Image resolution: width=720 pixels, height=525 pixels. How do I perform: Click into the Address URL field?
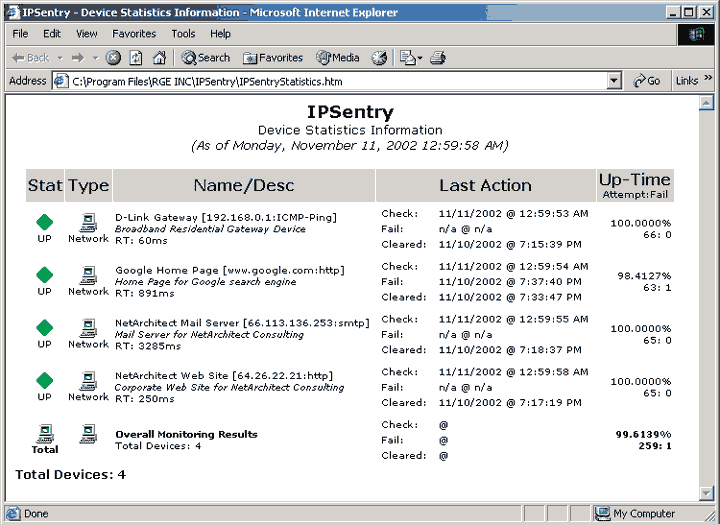click(x=330, y=81)
